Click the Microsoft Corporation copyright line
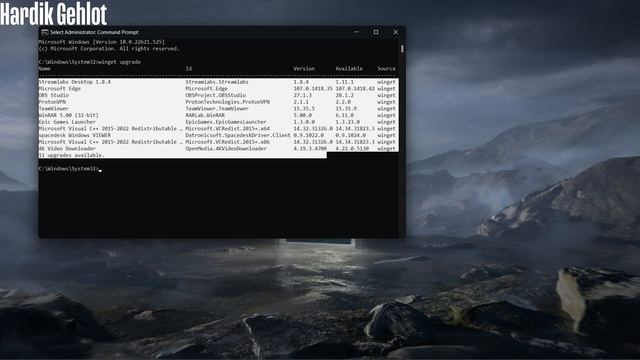Screen dimensions: 640x360 [109, 49]
